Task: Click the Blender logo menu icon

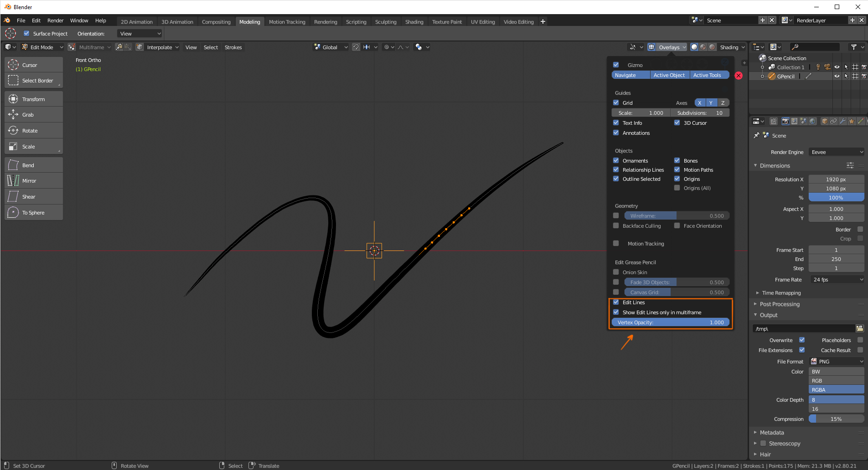Action: coord(7,20)
